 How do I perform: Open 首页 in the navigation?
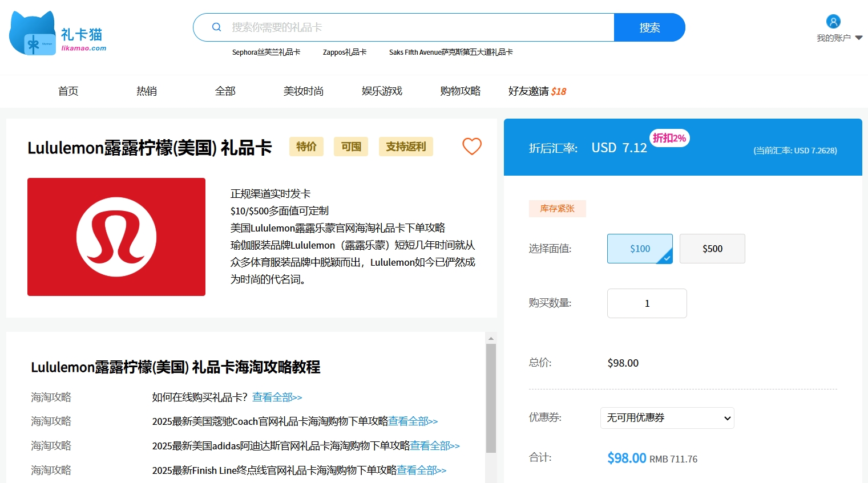point(68,91)
